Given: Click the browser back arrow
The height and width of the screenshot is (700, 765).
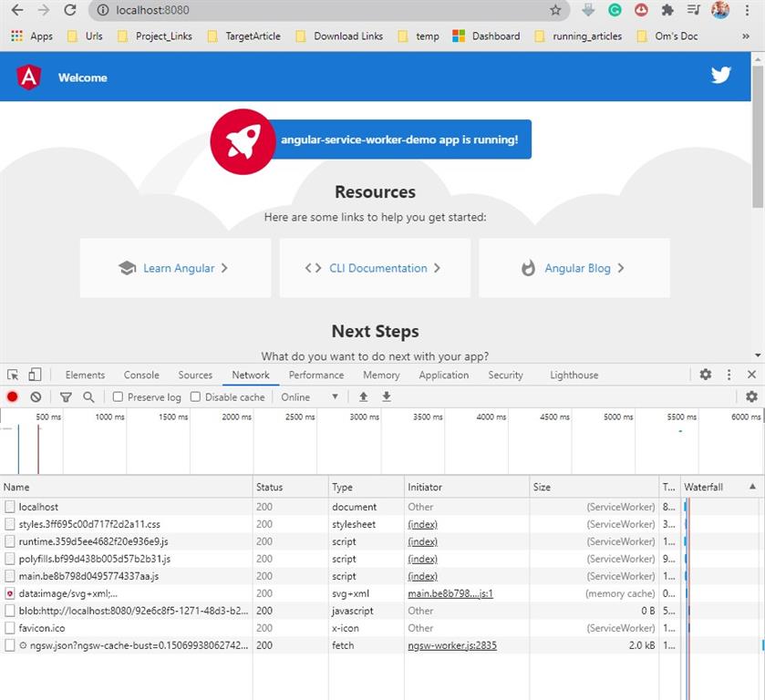Looking at the screenshot, I should [17, 10].
